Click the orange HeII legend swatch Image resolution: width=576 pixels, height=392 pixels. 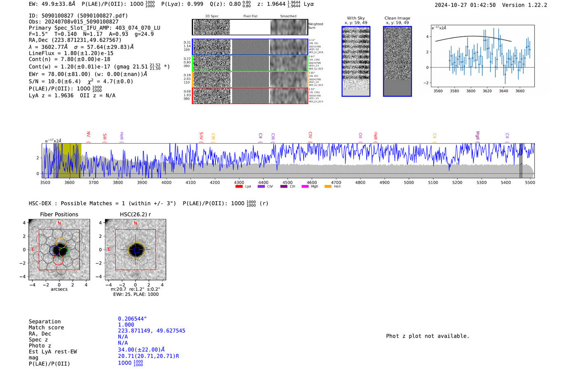328,186
